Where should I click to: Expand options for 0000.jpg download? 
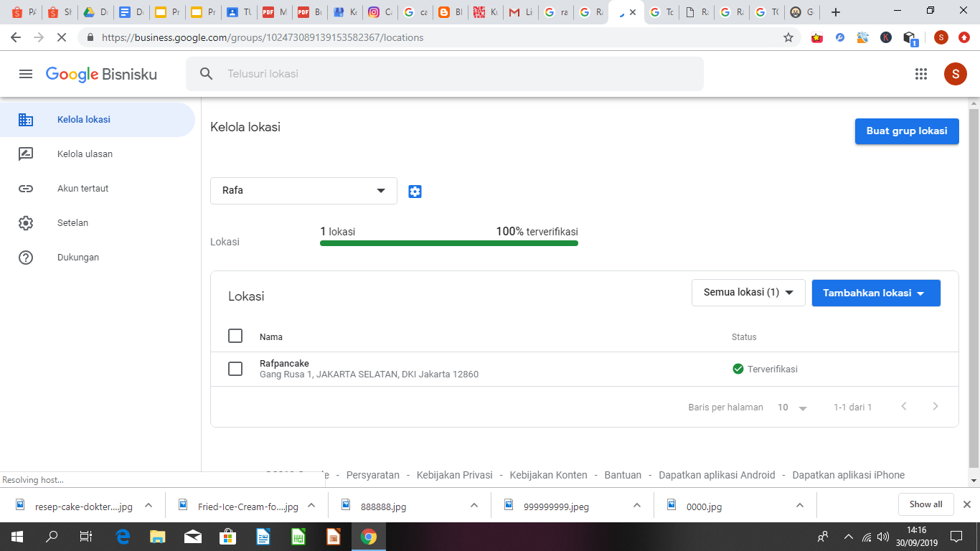click(x=800, y=505)
